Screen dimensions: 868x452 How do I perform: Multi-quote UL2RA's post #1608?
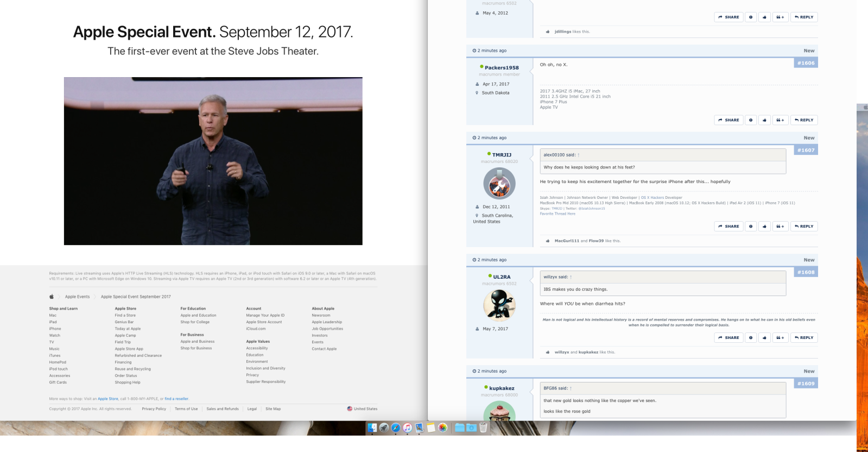pyautogui.click(x=780, y=337)
